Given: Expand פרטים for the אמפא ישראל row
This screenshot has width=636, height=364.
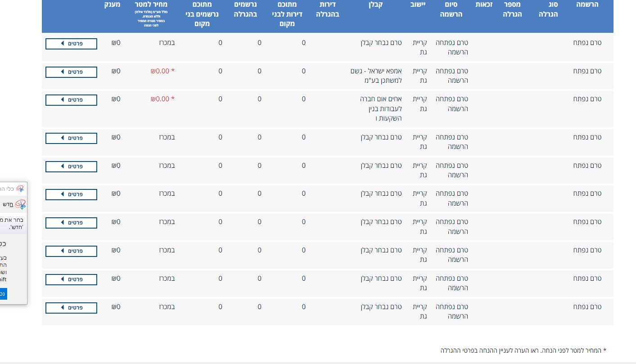Looking at the screenshot, I should [71, 72].
